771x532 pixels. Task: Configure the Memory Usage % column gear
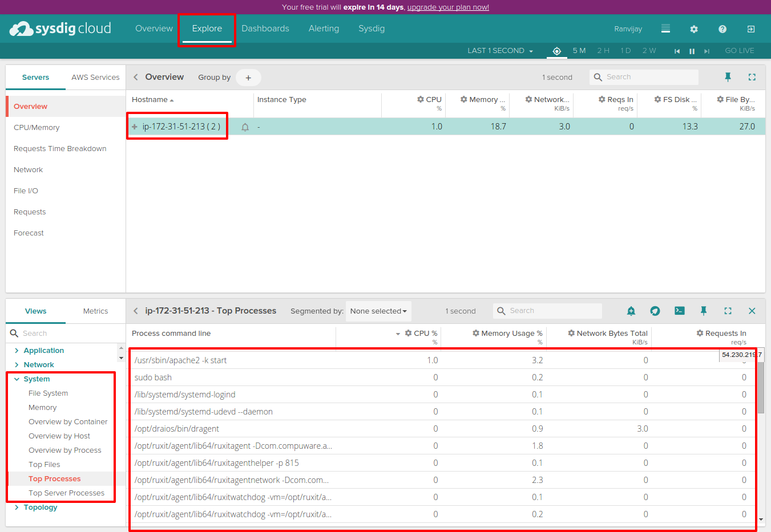coord(476,333)
